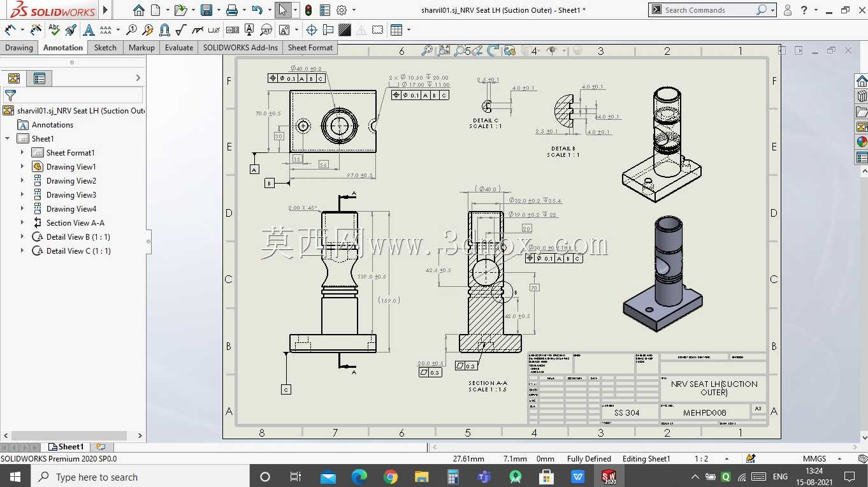Expand the SOLIDWORKS menu flyout arrow
The width and height of the screenshot is (868, 487).
(106, 10)
